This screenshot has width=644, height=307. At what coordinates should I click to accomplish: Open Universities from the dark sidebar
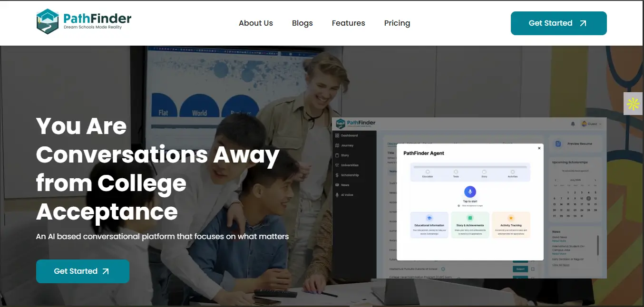click(x=349, y=165)
